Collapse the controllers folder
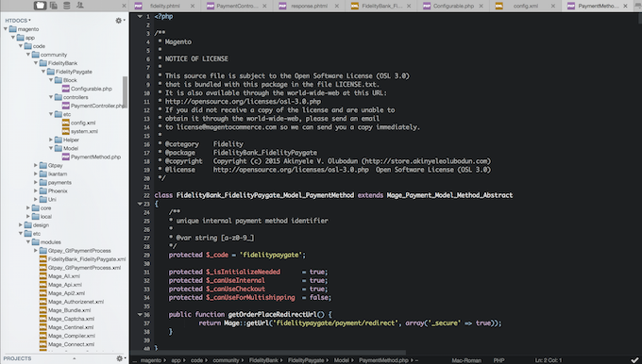The width and height of the screenshot is (642, 364). pos(51,97)
